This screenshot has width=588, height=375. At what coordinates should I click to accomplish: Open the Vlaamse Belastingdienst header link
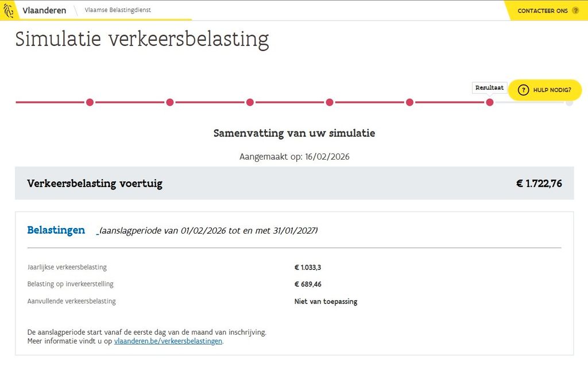pos(118,10)
